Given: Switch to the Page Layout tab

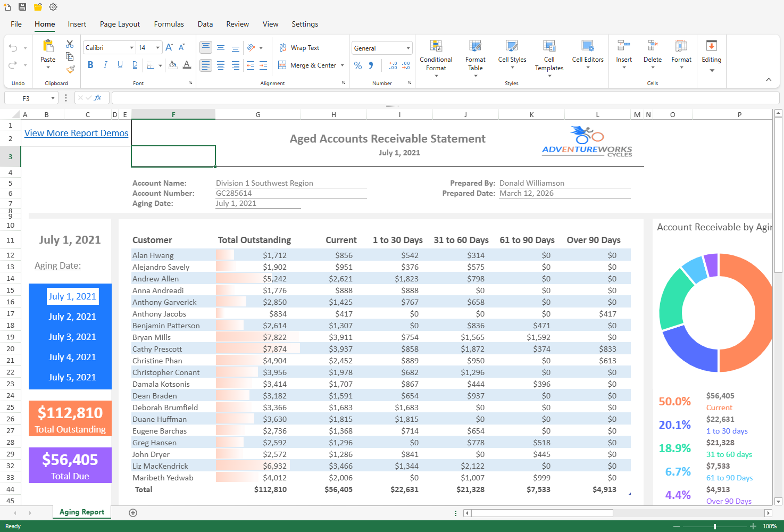Looking at the screenshot, I should pos(120,24).
